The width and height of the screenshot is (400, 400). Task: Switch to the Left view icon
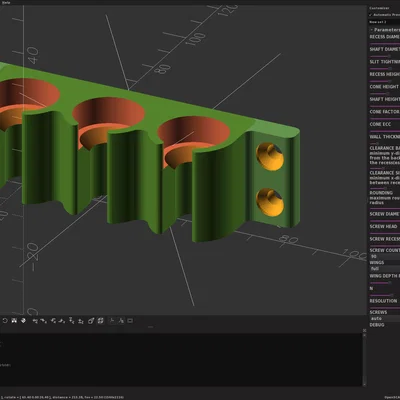click(x=62, y=321)
